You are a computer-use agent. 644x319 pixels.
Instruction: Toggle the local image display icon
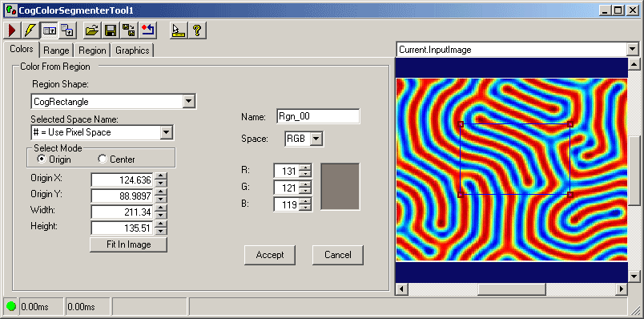pos(49,30)
